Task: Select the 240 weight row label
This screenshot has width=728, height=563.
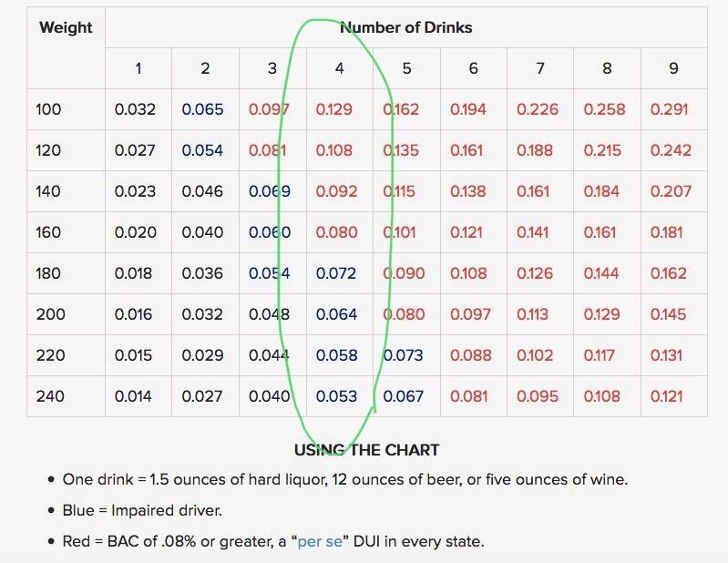Action: coord(50,396)
